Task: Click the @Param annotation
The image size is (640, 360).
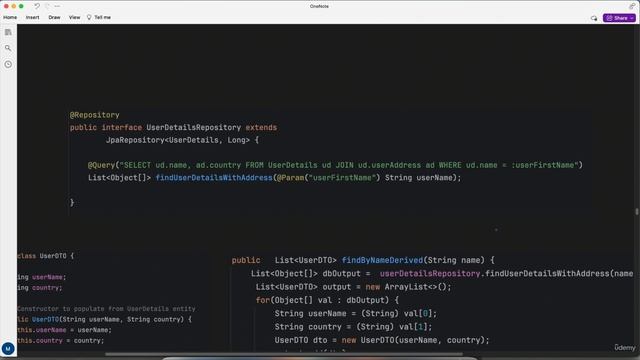Action: pyautogui.click(x=290, y=178)
